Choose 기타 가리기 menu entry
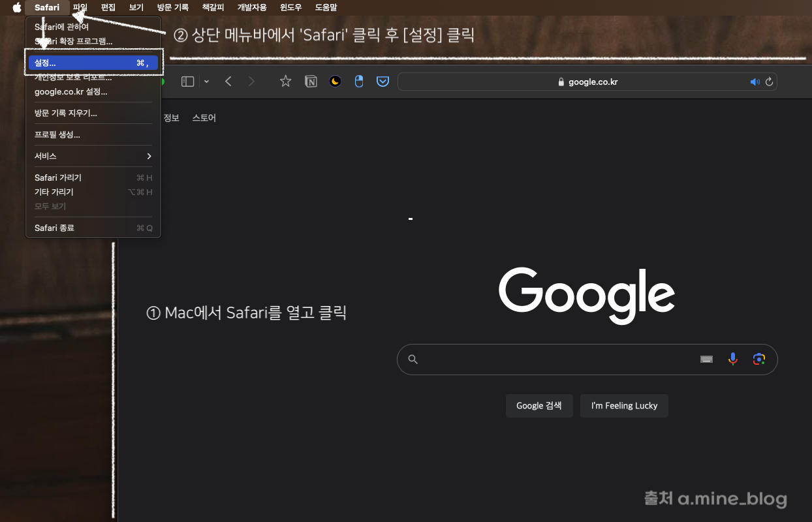Viewport: 812px width, 522px height. click(x=93, y=192)
